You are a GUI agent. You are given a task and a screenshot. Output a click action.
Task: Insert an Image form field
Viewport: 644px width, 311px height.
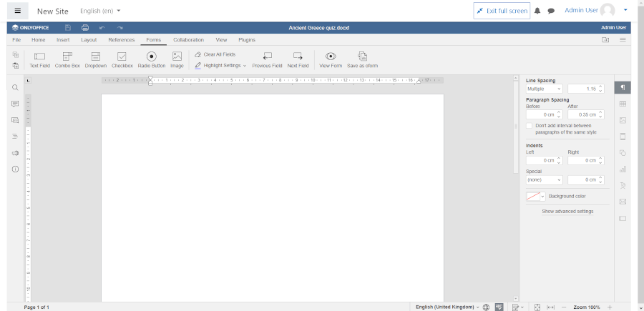pyautogui.click(x=177, y=60)
